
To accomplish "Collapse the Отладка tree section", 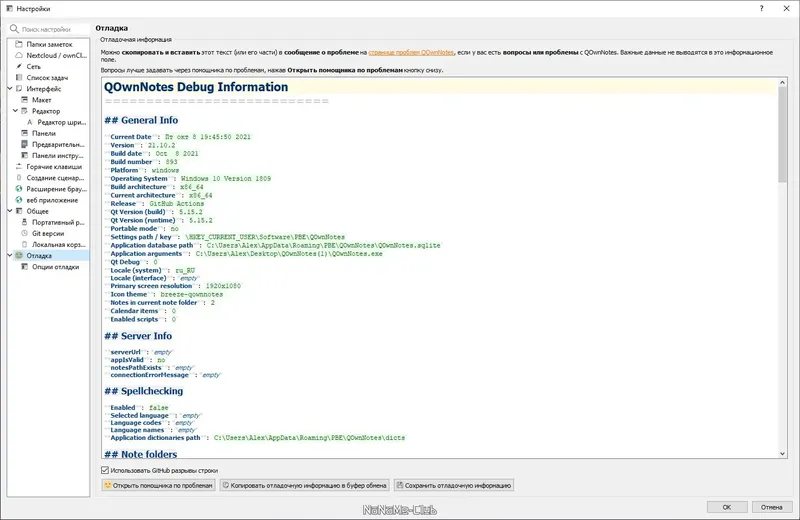I will tap(10, 255).
